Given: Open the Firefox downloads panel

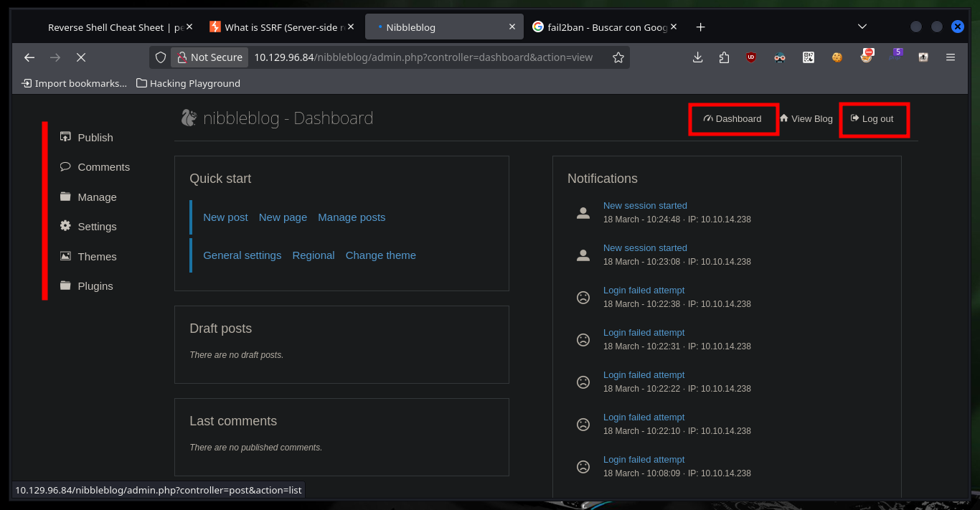Looking at the screenshot, I should [697, 57].
